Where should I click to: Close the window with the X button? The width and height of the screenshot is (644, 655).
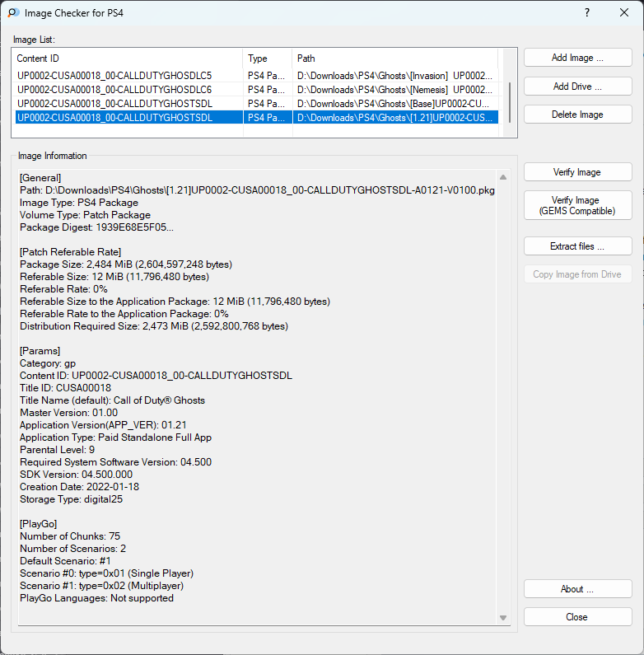click(624, 12)
